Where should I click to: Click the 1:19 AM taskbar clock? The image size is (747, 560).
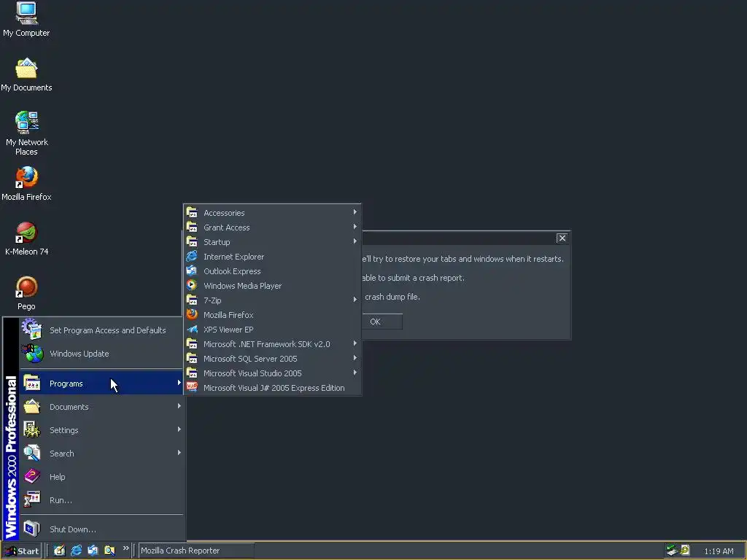719,551
